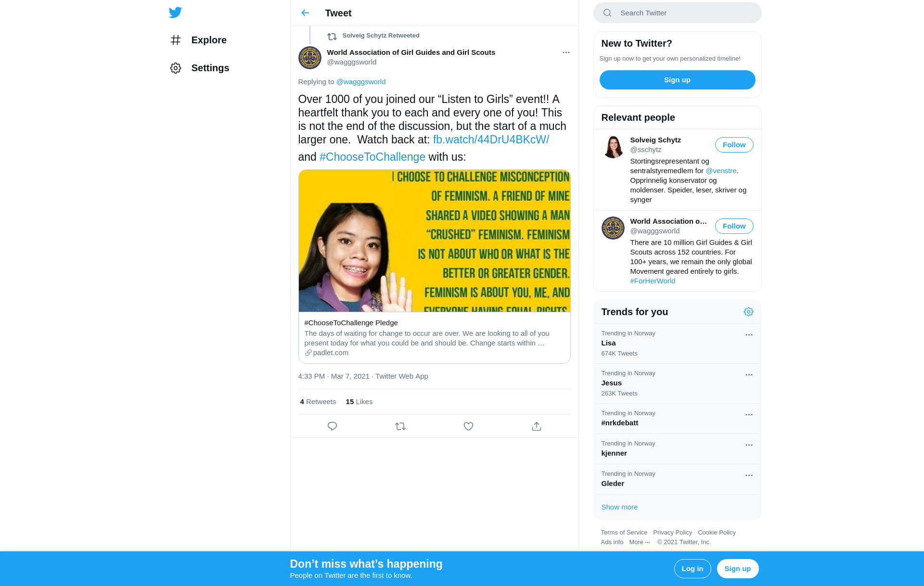Open Trends settings gear icon

pyautogui.click(x=748, y=312)
